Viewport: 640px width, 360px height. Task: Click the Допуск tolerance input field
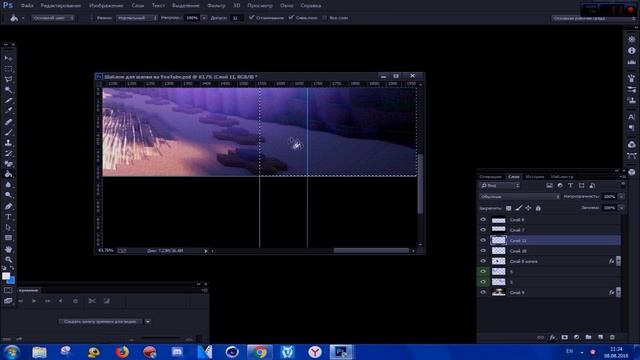coord(237,18)
